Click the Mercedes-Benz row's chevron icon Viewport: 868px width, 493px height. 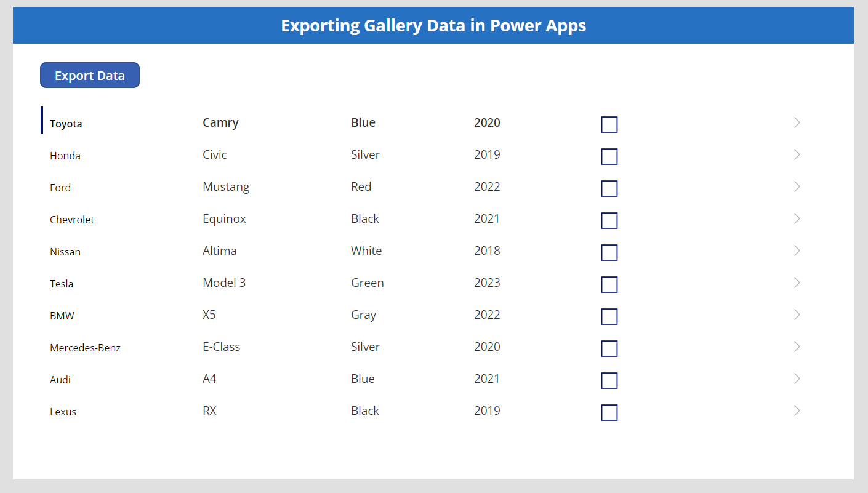pos(797,347)
